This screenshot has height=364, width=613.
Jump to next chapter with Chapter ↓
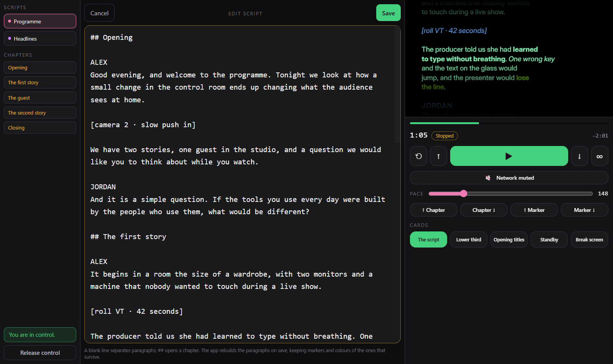(x=484, y=210)
